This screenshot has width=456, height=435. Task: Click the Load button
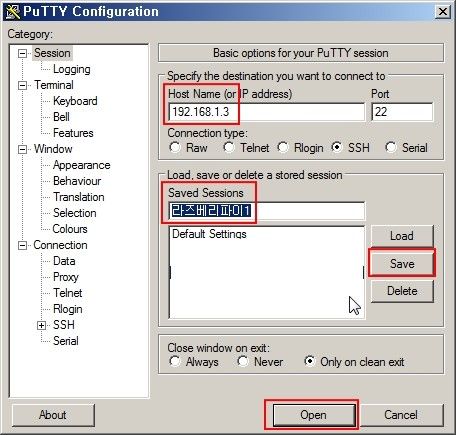(x=402, y=236)
